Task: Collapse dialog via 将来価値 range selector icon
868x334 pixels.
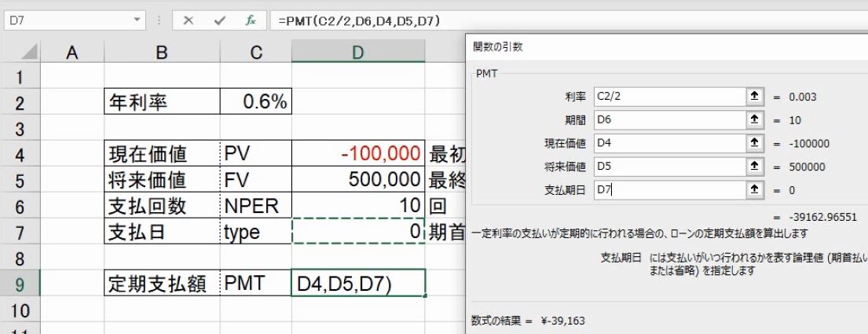Action: pos(753,167)
